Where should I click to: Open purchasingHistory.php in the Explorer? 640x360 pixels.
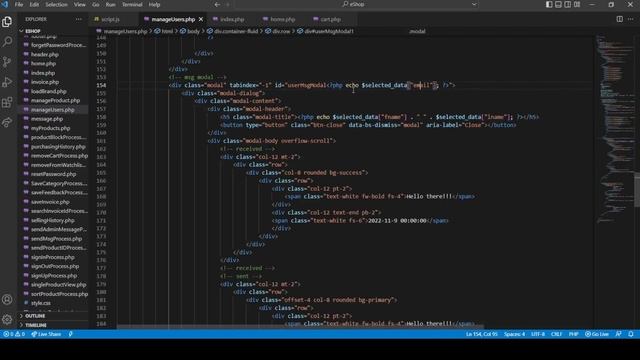(58, 147)
